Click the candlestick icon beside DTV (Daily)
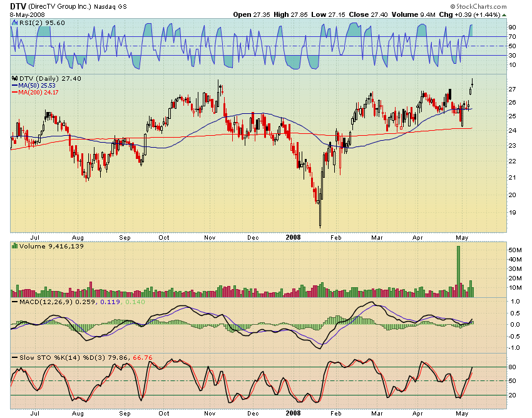The height and width of the screenshot is (418, 532). pyautogui.click(x=15, y=78)
